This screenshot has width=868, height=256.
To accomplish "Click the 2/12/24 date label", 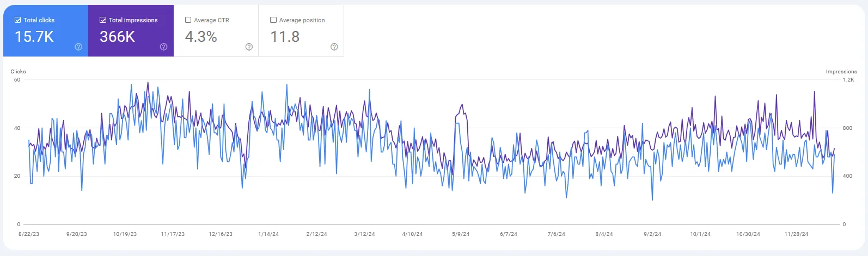I will point(316,234).
